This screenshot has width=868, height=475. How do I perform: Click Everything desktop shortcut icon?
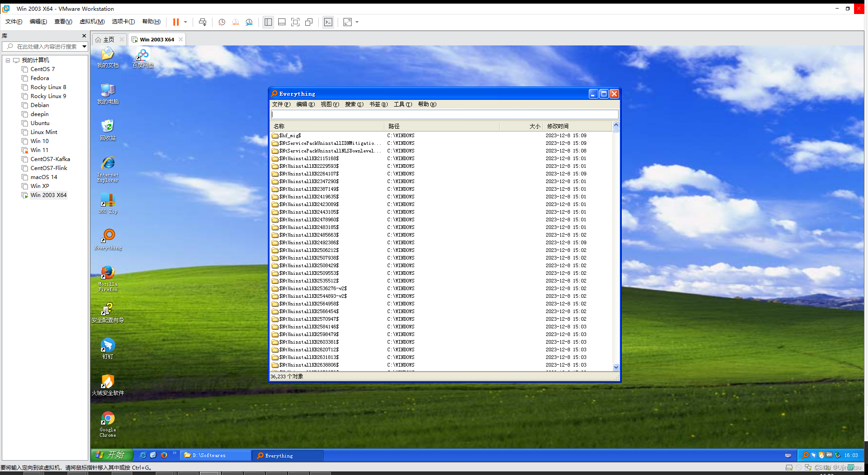(108, 240)
